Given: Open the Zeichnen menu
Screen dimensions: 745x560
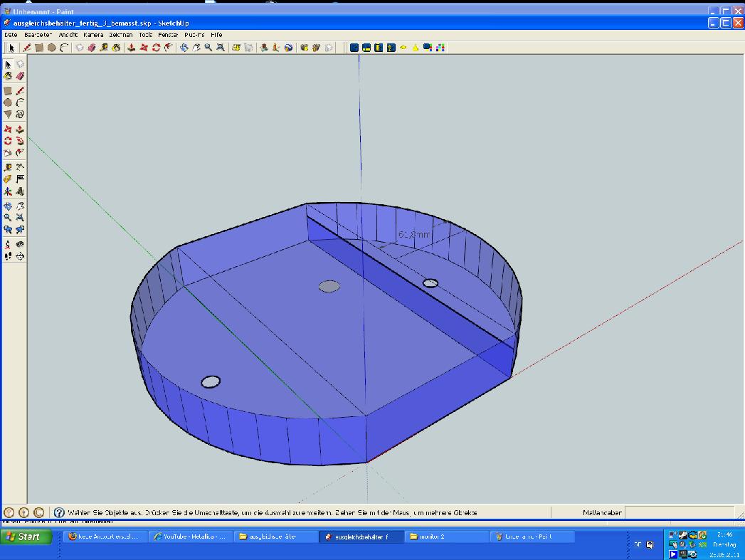Looking at the screenshot, I should (120, 34).
